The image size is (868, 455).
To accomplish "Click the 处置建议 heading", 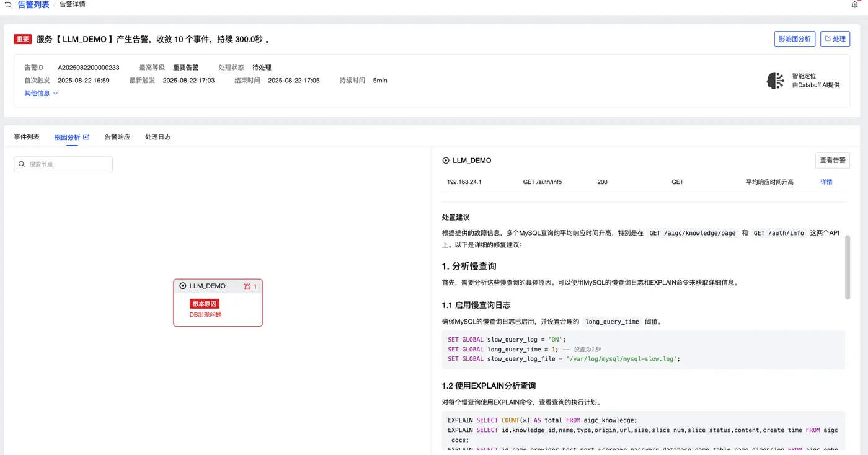I will pyautogui.click(x=456, y=218).
